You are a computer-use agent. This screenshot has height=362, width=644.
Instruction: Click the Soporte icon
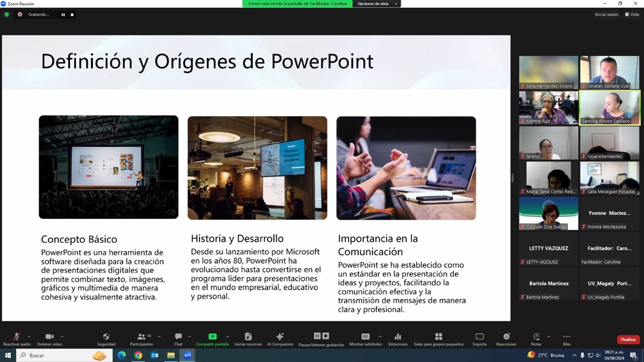[479, 337]
